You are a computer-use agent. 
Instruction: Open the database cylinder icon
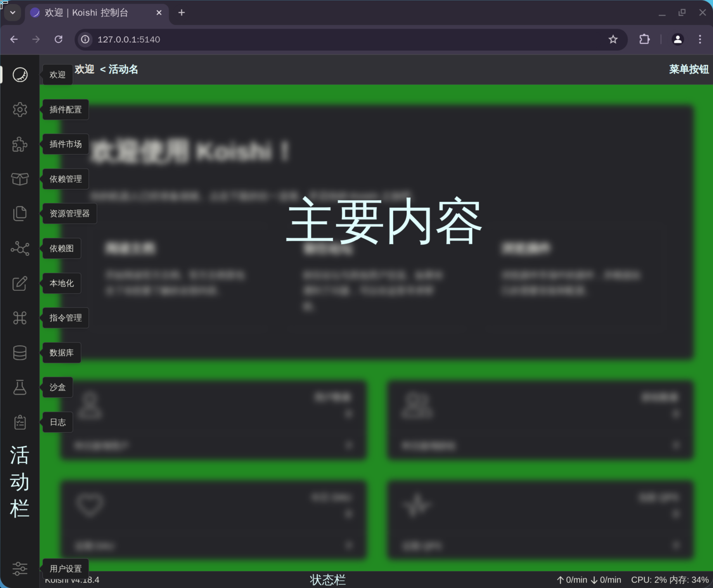20,353
